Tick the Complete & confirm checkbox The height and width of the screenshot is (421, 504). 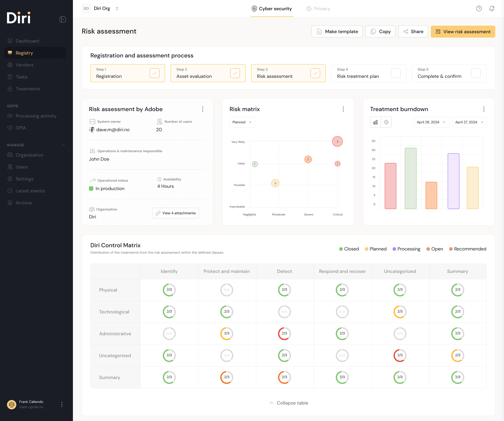(x=476, y=73)
